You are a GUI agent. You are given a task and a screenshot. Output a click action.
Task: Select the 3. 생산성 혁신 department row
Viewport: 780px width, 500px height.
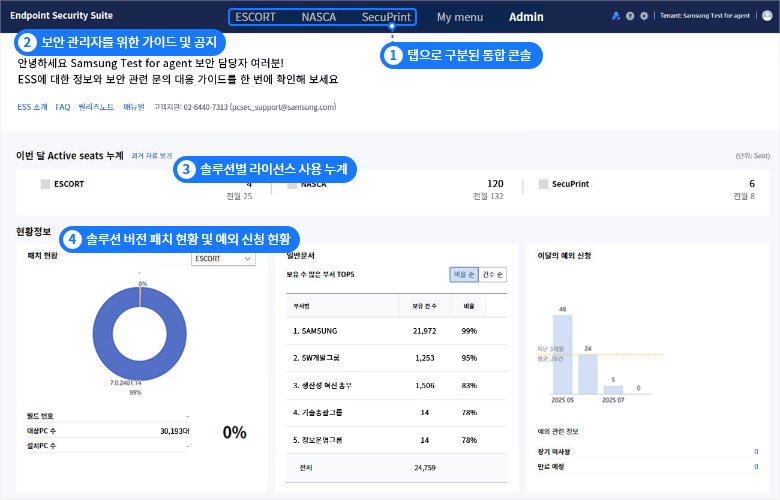396,386
